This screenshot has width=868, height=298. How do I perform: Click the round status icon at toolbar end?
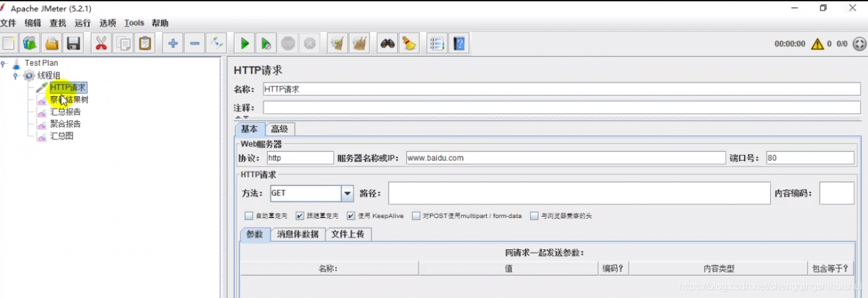(859, 43)
